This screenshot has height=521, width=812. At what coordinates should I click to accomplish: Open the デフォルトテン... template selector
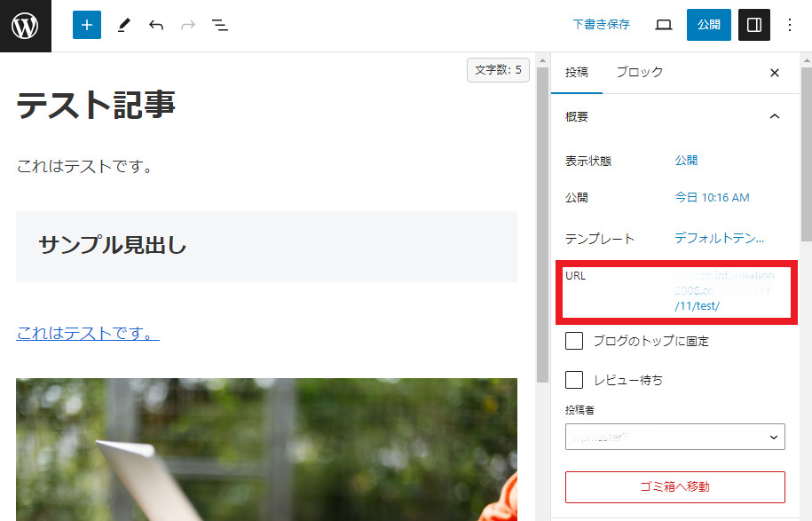coord(719,238)
